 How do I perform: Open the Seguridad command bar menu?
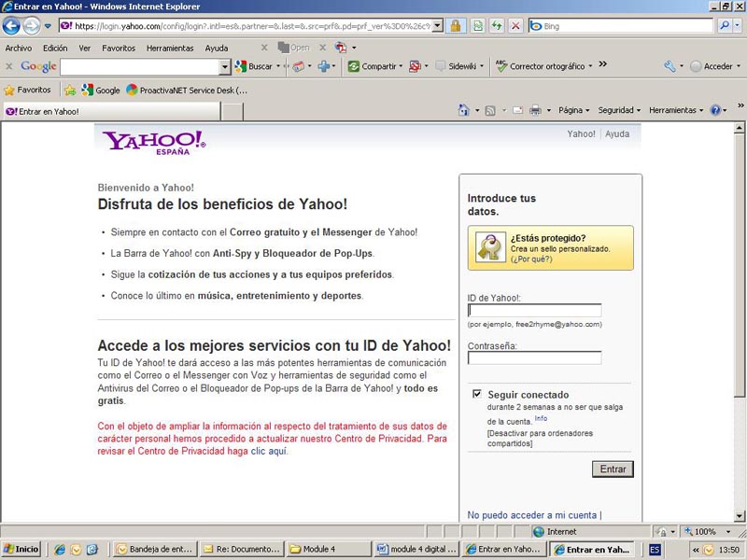619,110
